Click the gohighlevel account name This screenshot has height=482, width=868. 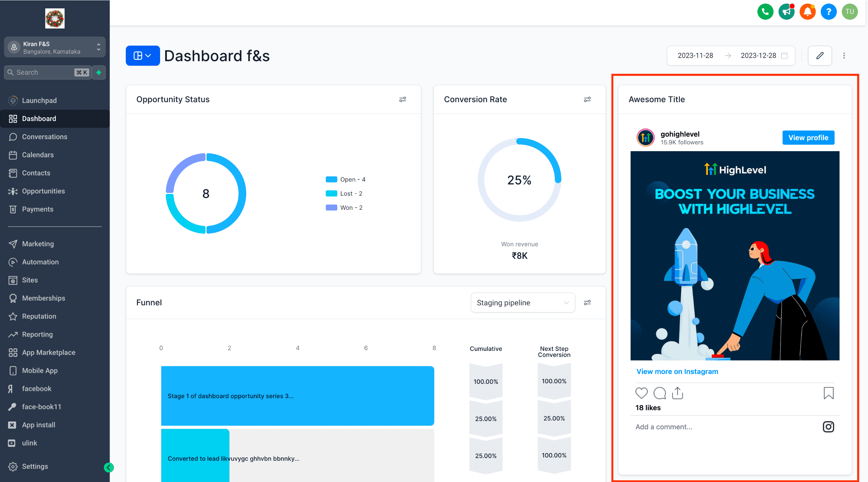pos(680,134)
